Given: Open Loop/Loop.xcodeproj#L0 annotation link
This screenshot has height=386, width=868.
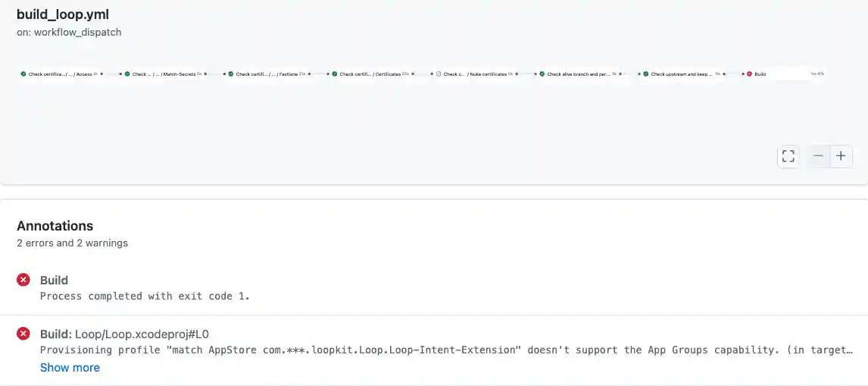Looking at the screenshot, I should 142,334.
